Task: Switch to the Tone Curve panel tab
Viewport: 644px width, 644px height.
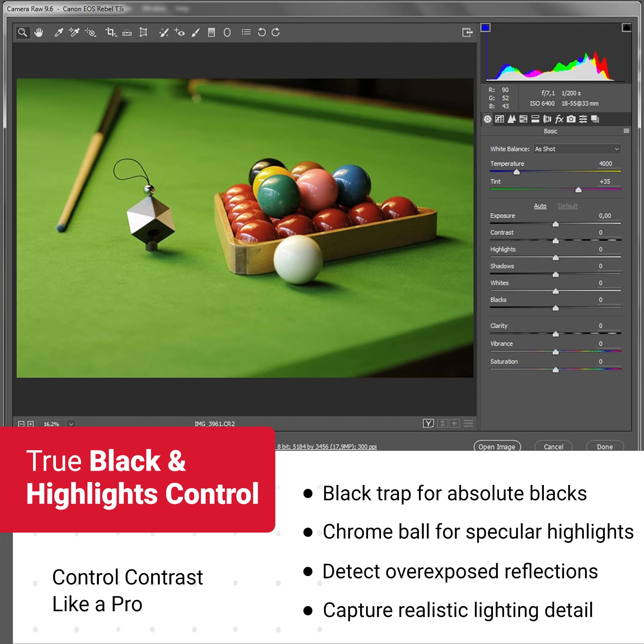Action: pyautogui.click(x=499, y=119)
